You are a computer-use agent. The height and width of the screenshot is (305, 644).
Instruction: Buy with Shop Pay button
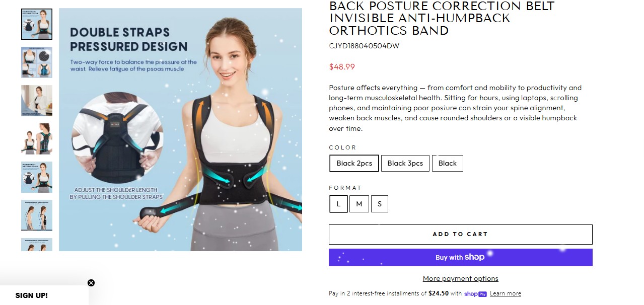461,257
